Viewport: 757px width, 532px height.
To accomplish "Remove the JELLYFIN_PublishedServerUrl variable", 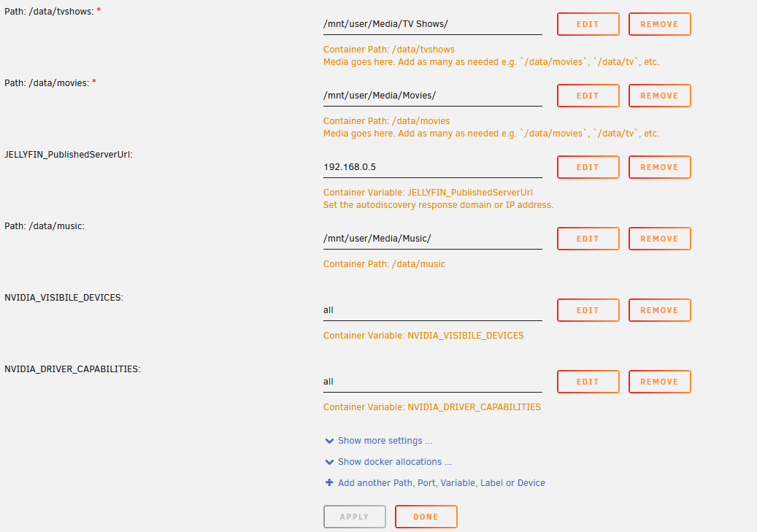I will (x=659, y=167).
